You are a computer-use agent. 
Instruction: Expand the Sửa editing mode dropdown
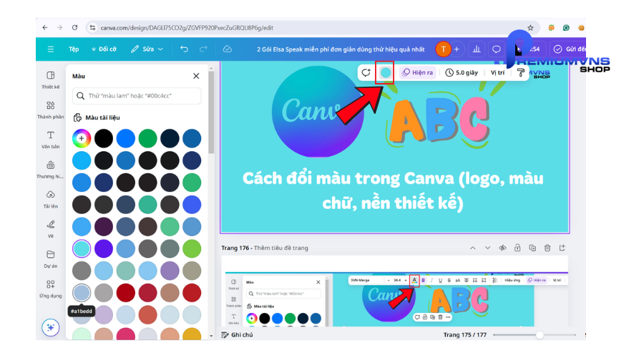click(x=147, y=49)
